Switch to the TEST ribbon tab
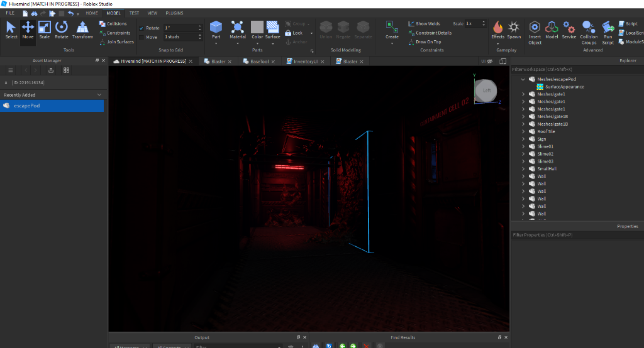The height and width of the screenshot is (348, 644). click(134, 13)
